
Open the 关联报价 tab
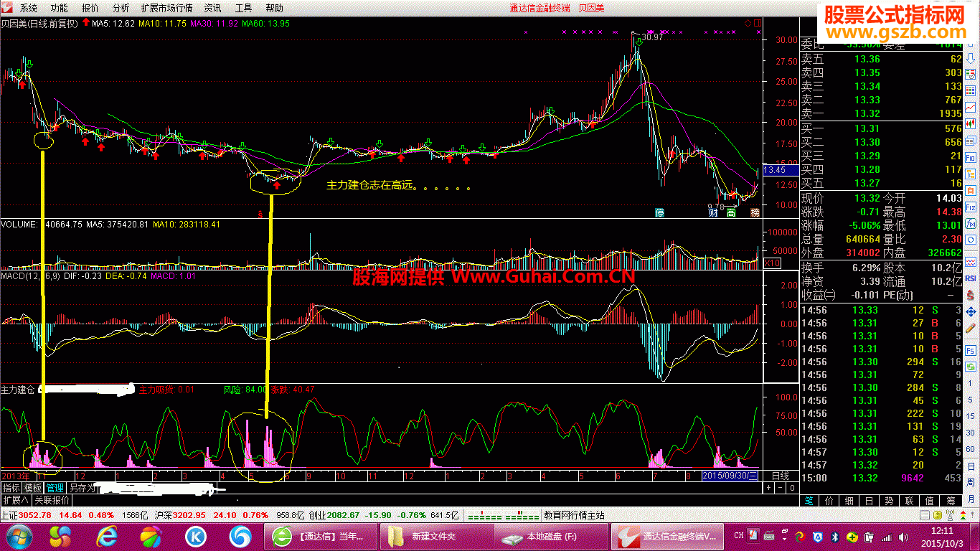[x=52, y=500]
